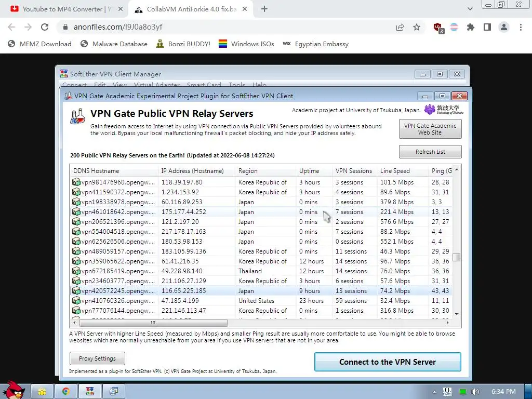This screenshot has width=532, height=399.
Task: Click the Thailand region cell
Action: (250, 271)
